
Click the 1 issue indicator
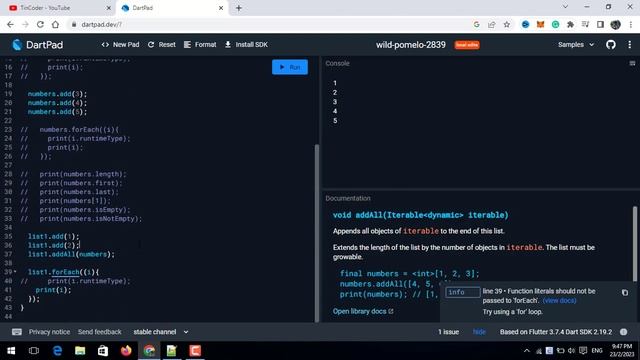448,332
